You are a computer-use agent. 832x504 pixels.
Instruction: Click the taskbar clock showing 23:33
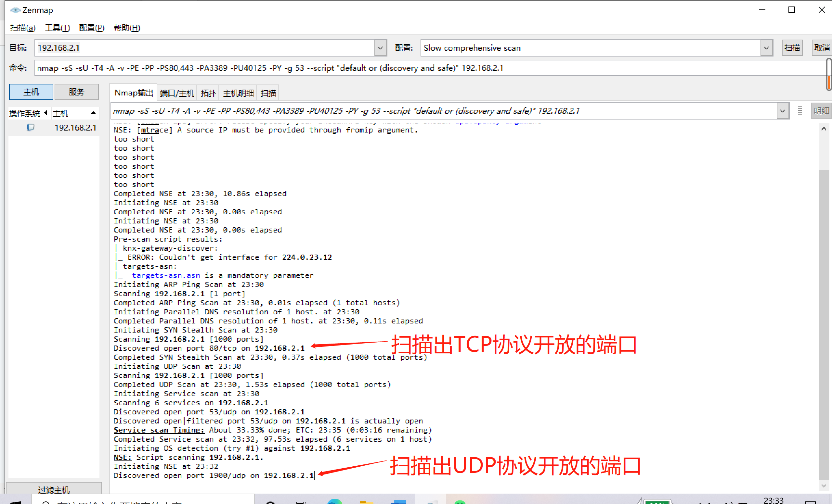point(773,500)
